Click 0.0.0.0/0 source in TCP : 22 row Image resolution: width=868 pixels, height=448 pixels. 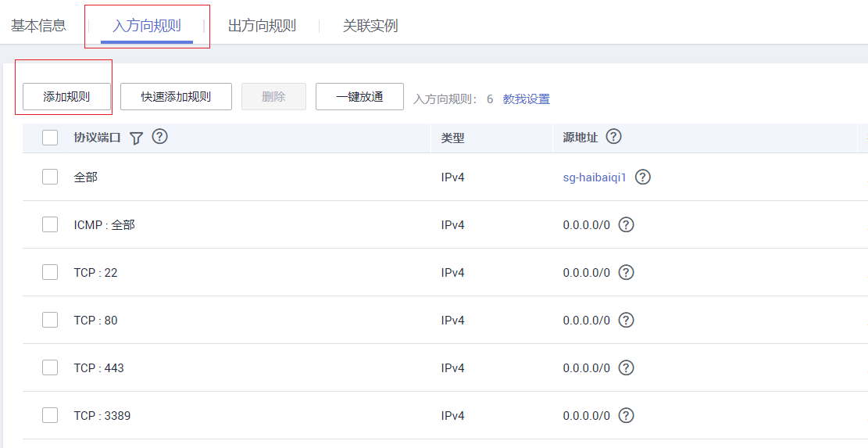click(x=586, y=272)
